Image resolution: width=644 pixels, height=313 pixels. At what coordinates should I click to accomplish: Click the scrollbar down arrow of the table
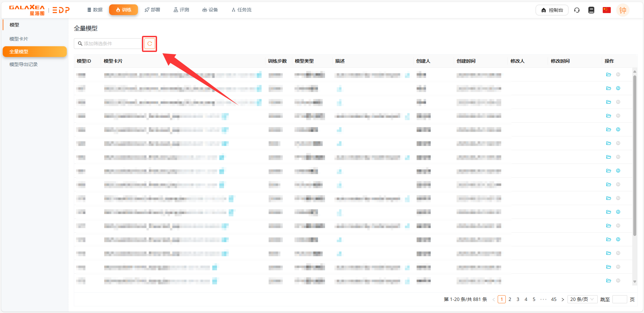(634, 281)
